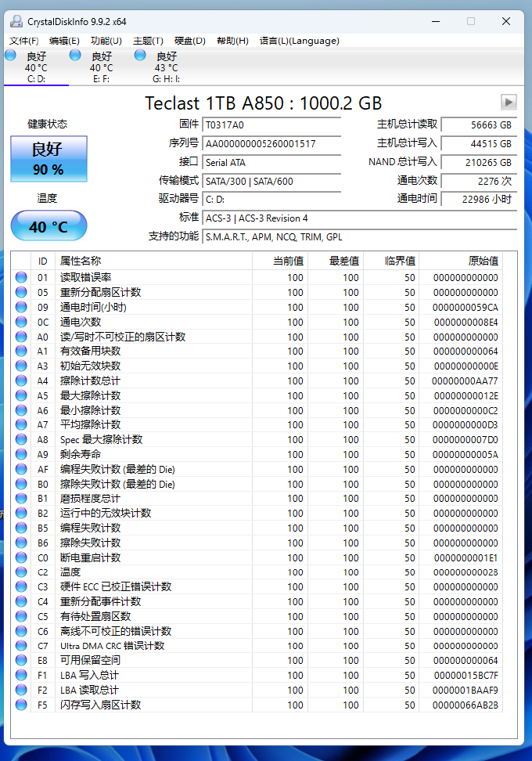Viewport: 532px width, 761px height.
Task: Click the status icon for attribute C7
Action: pos(21,646)
